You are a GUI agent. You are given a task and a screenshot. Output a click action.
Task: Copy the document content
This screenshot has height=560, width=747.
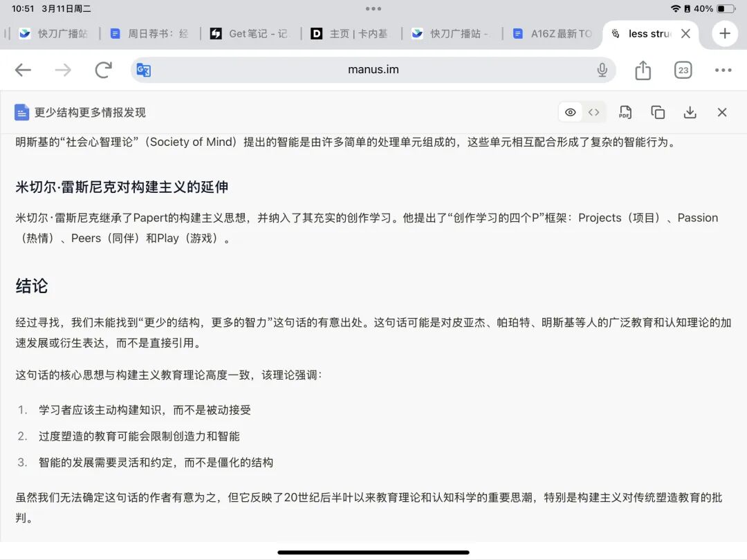pyautogui.click(x=658, y=113)
